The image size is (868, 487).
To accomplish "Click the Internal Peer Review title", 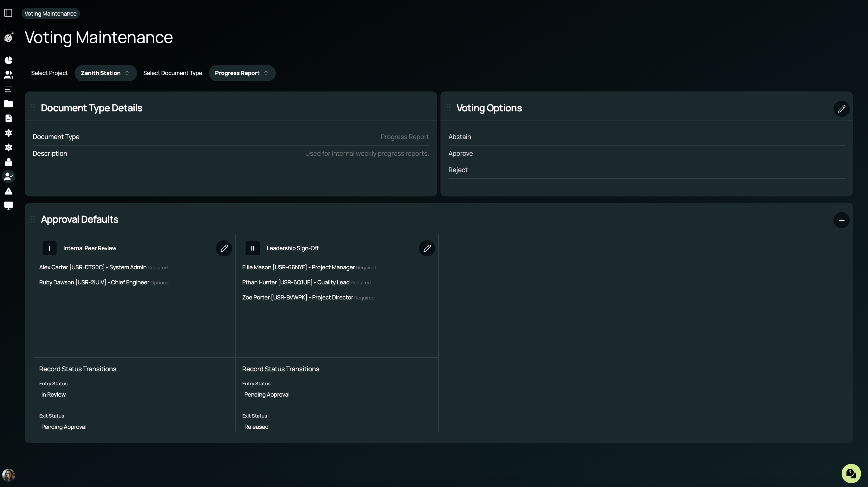I will (90, 248).
